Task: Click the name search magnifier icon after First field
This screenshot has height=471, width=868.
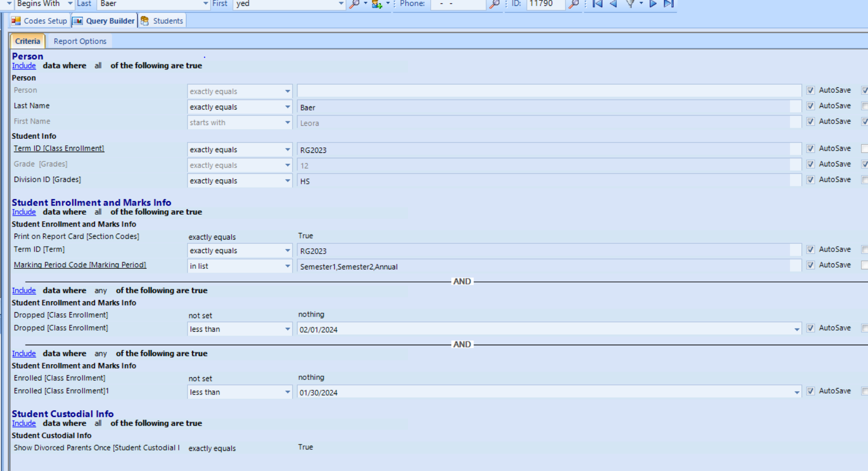Action: click(x=354, y=4)
